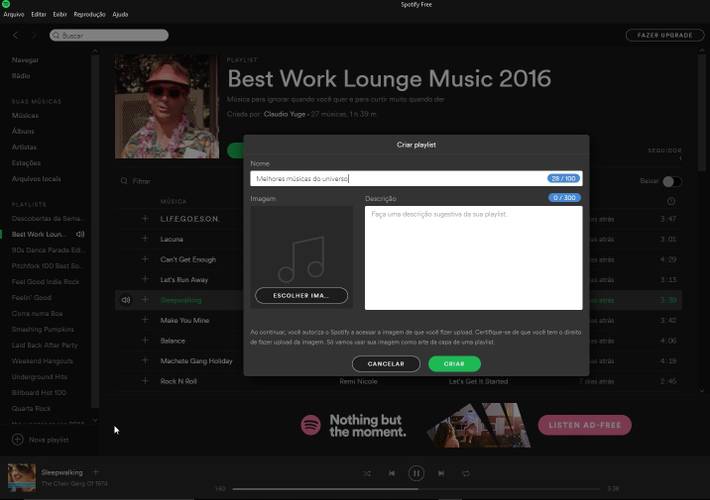Open Feel Good Indie Rock playlist
This screenshot has width=710, height=500.
pyautogui.click(x=45, y=282)
